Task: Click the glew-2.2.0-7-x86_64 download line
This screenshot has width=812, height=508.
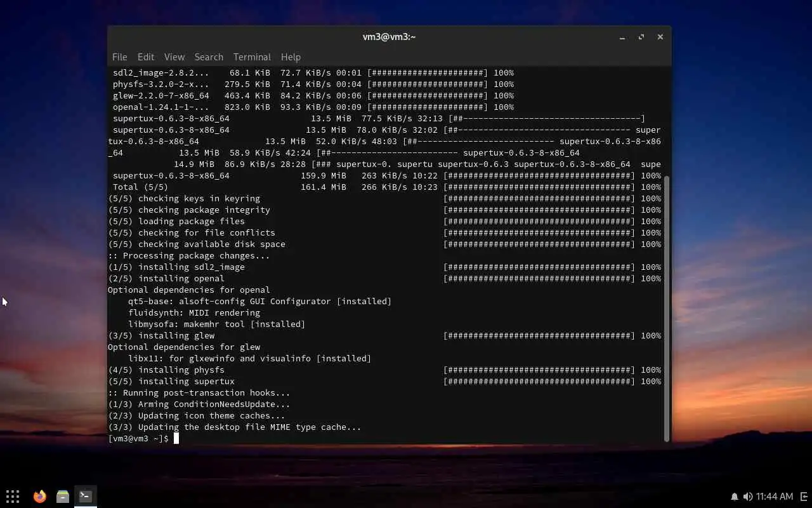Action: [x=313, y=96]
